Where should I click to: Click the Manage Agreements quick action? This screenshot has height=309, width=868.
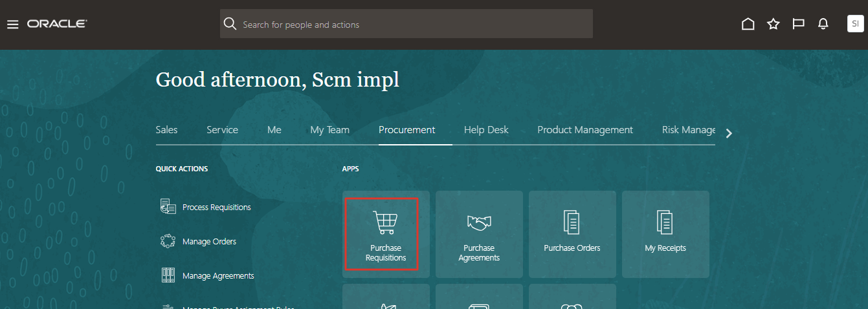coord(218,276)
